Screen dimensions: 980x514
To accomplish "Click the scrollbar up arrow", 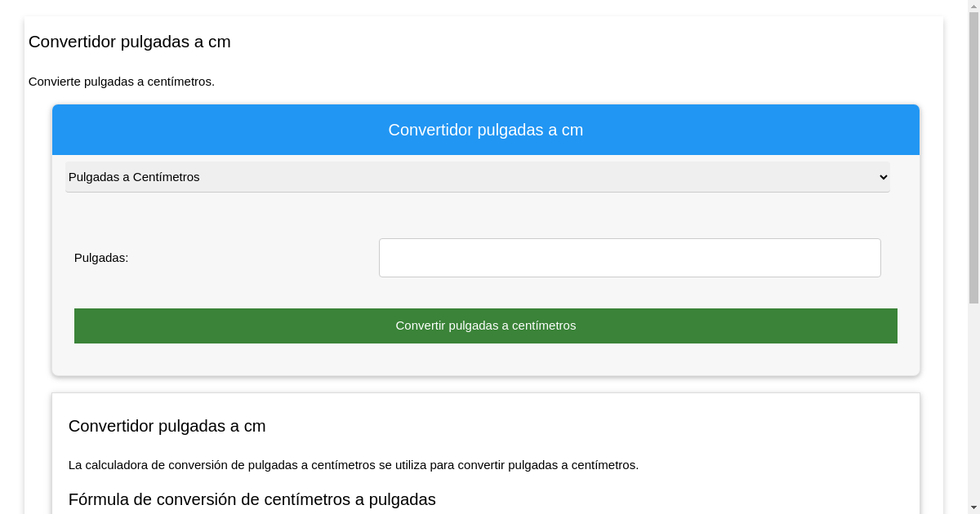I will pyautogui.click(x=973, y=6).
